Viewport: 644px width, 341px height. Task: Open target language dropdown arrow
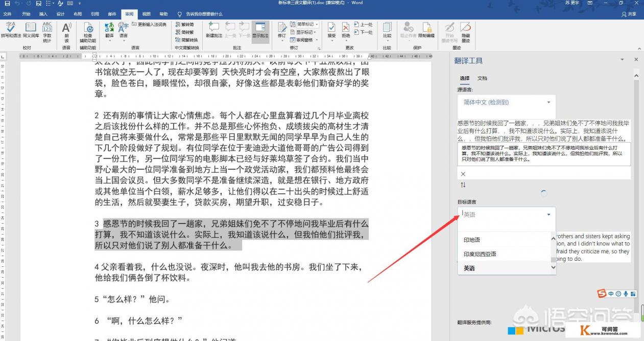(549, 215)
